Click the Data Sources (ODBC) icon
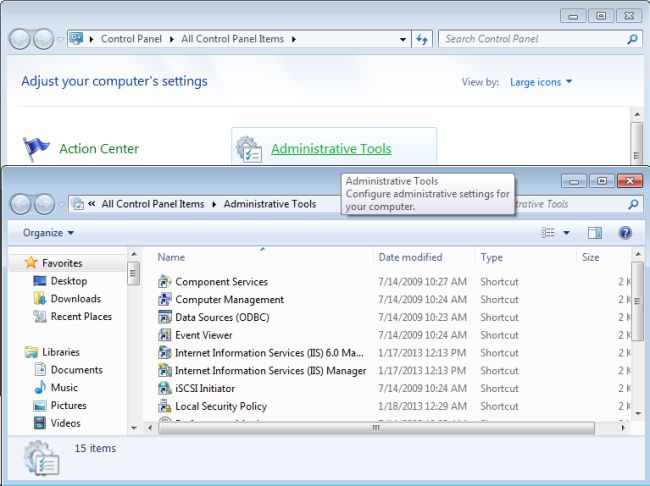Screen dimensions: 650x486 pyautogui.click(x=165, y=317)
